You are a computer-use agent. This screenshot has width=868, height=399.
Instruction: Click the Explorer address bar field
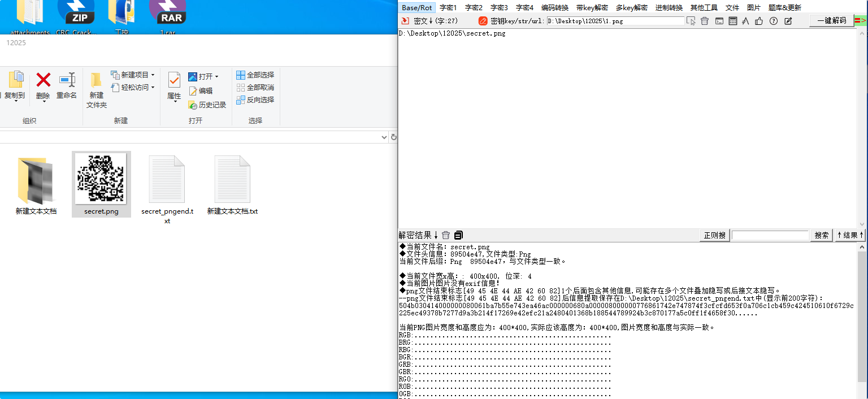[189, 137]
